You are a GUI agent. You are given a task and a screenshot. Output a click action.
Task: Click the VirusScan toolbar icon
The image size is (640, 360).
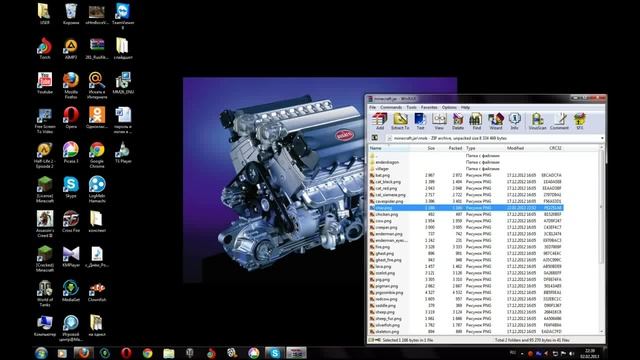537,121
